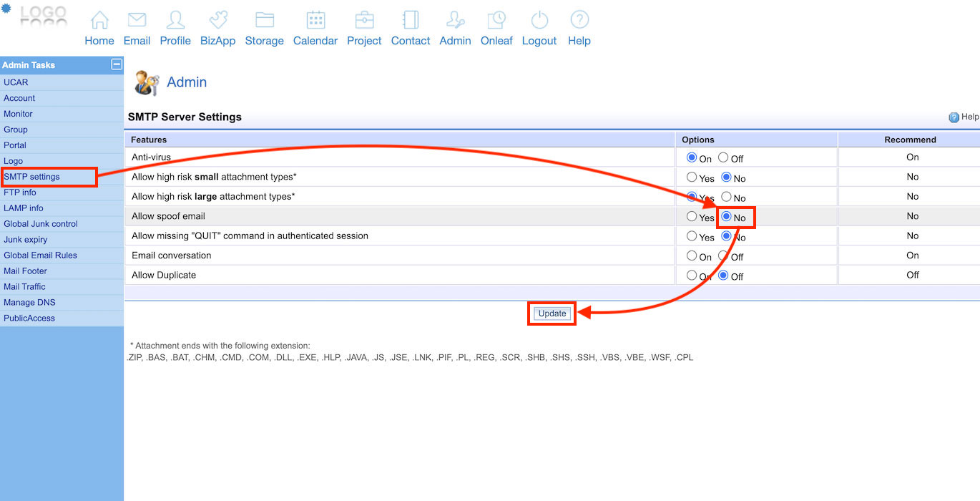Image resolution: width=980 pixels, height=501 pixels.
Task: Click the LOGO image at top left
Action: [x=43, y=14]
